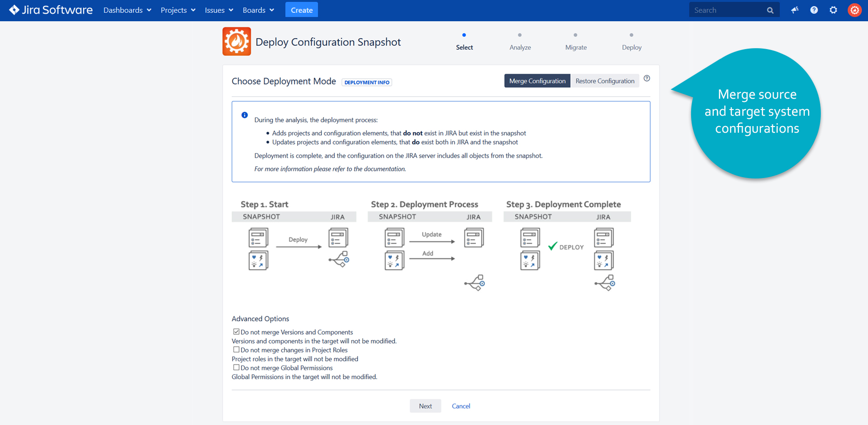This screenshot has width=868, height=425.
Task: Click the green DEPLOY checkmark icon
Action: click(x=553, y=246)
